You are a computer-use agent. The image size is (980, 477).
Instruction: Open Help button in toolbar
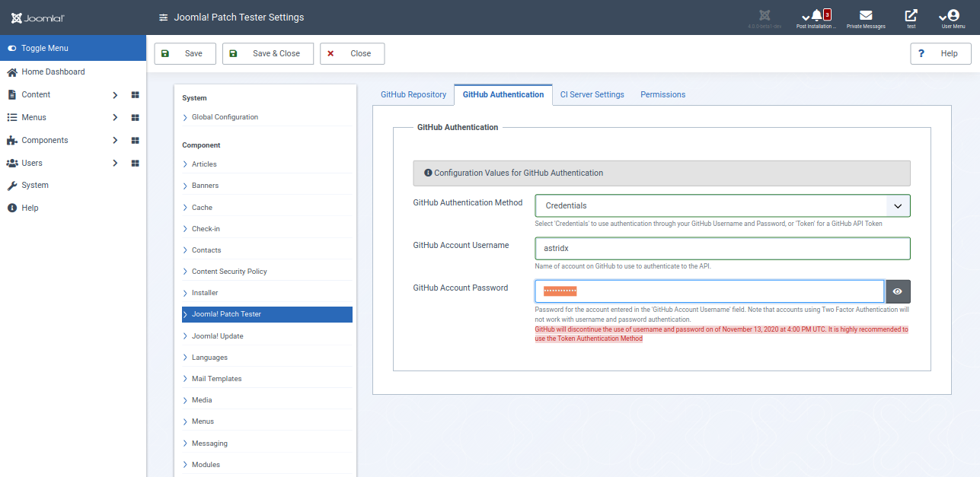point(940,53)
